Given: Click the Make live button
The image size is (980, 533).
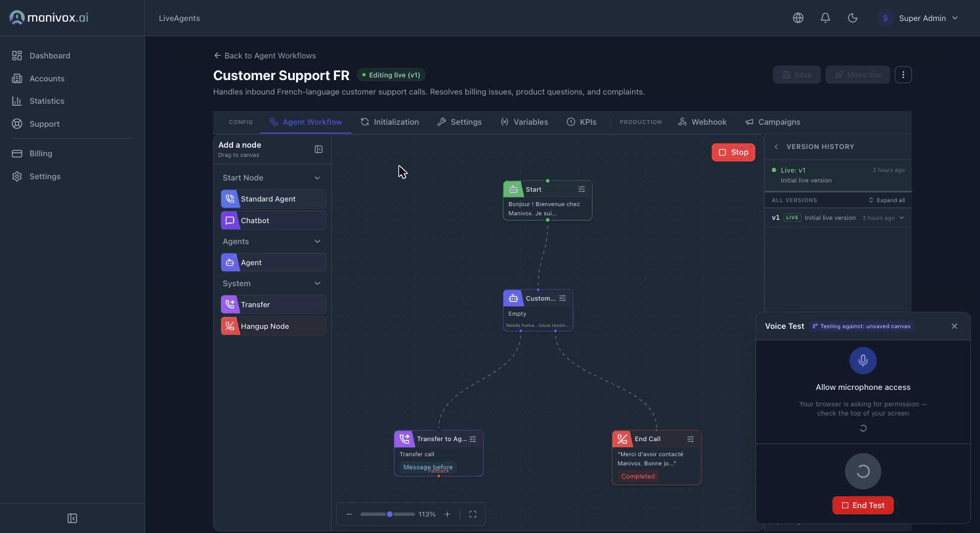Looking at the screenshot, I should point(858,75).
